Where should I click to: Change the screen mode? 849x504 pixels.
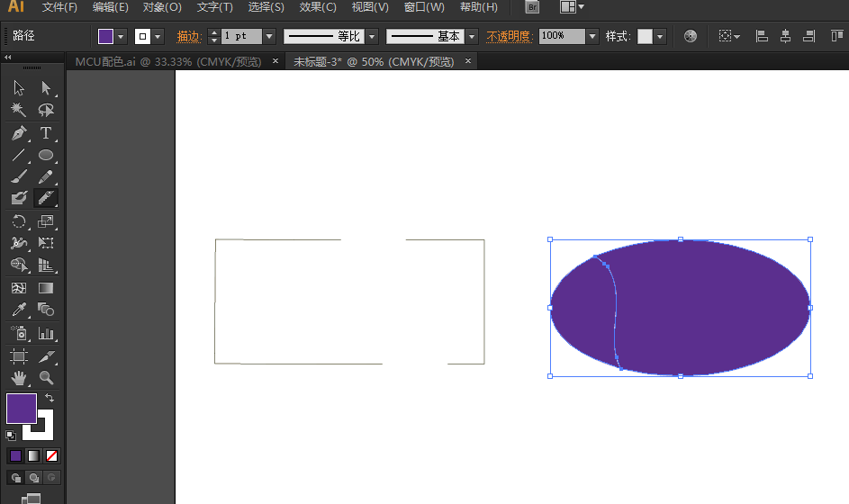point(32,499)
